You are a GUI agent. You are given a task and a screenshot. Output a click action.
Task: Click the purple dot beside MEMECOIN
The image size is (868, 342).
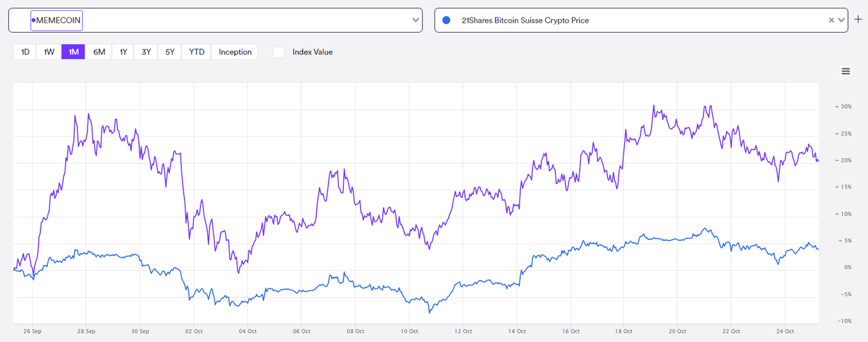click(x=33, y=21)
